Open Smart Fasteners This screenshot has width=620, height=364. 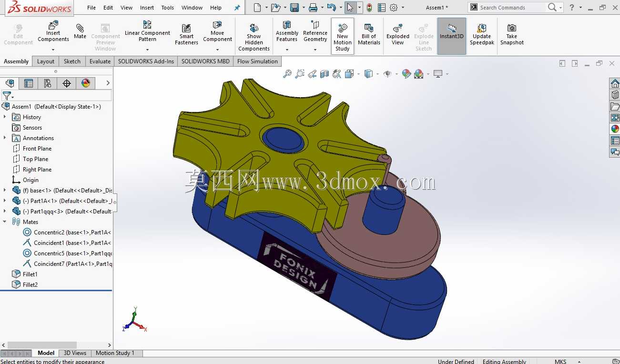click(x=186, y=34)
